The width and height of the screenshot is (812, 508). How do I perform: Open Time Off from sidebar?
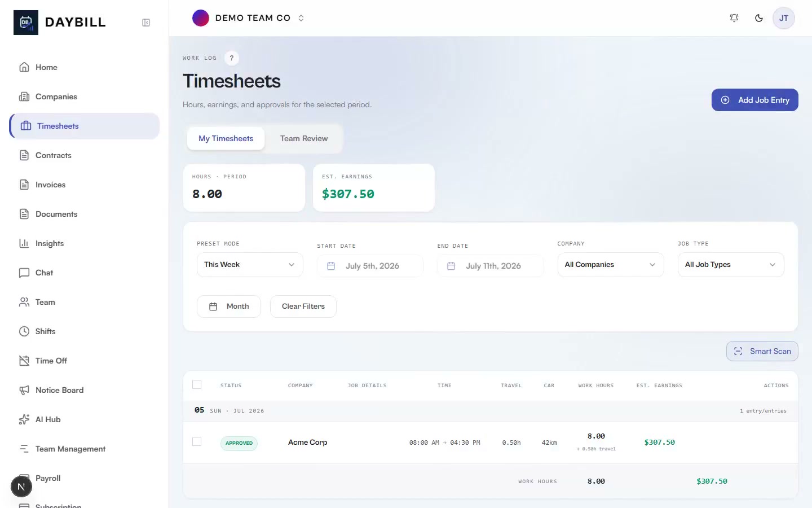click(85, 361)
